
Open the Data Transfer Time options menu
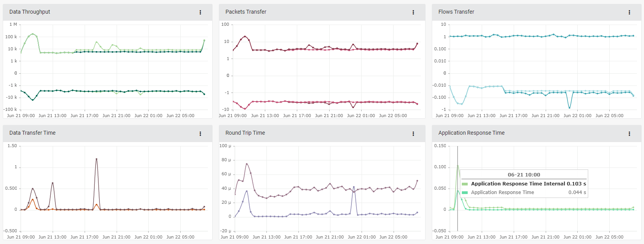[x=200, y=134]
